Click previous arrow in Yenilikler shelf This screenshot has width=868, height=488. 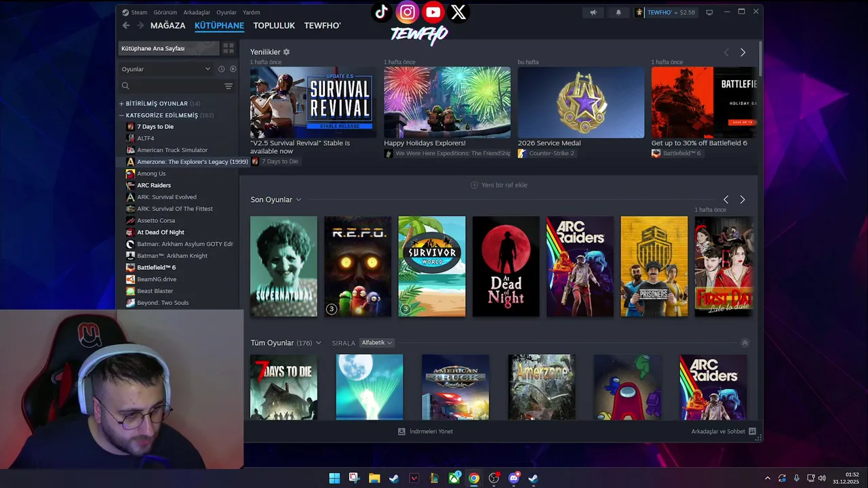click(x=726, y=52)
